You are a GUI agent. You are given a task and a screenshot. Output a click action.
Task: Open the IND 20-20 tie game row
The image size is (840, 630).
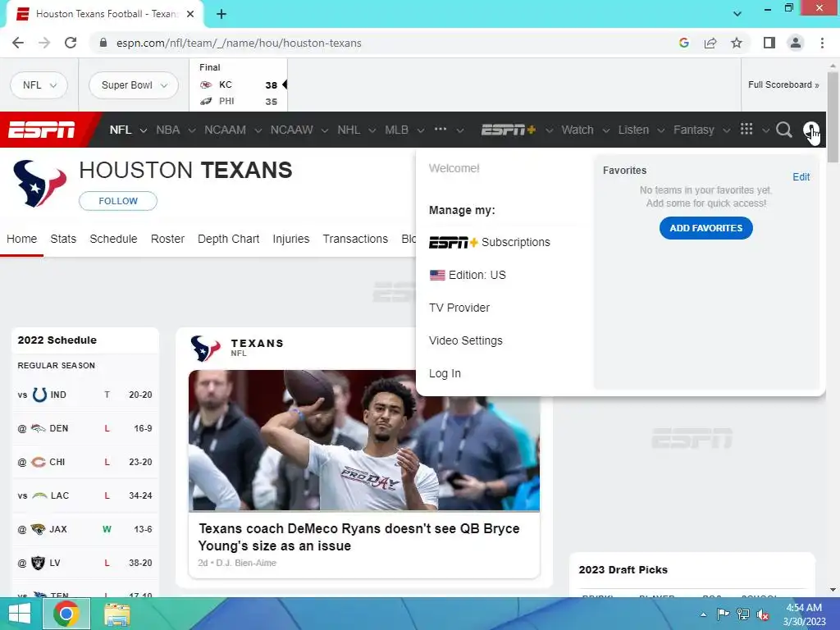click(x=84, y=395)
